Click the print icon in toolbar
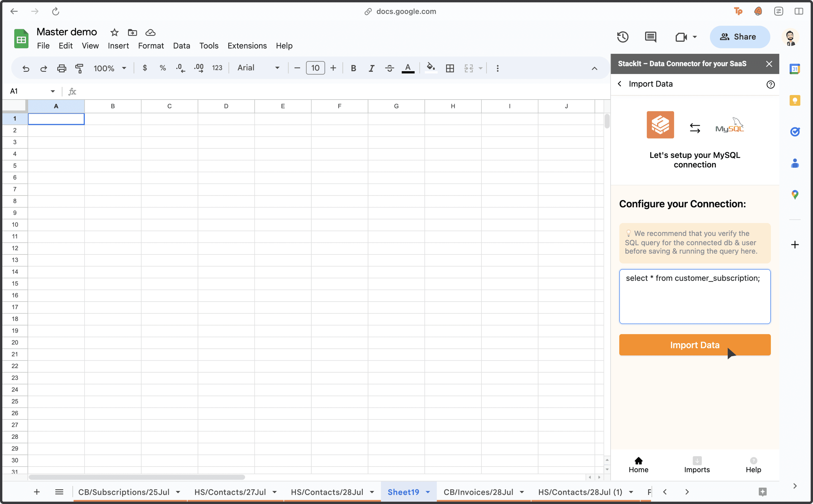 click(61, 68)
